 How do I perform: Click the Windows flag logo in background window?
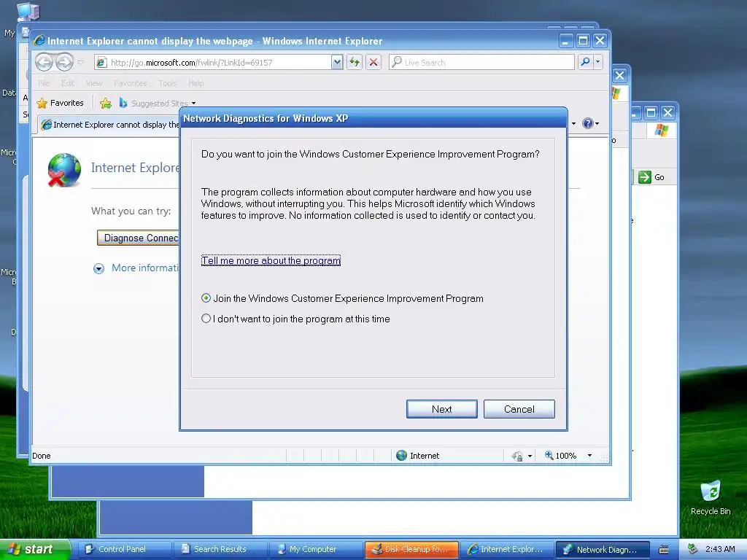(661, 130)
